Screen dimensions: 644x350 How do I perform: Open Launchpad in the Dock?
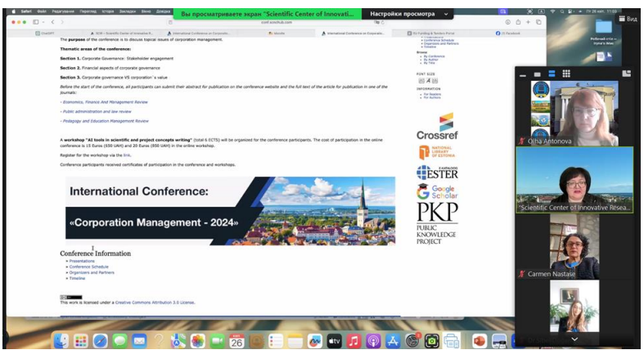(80, 340)
